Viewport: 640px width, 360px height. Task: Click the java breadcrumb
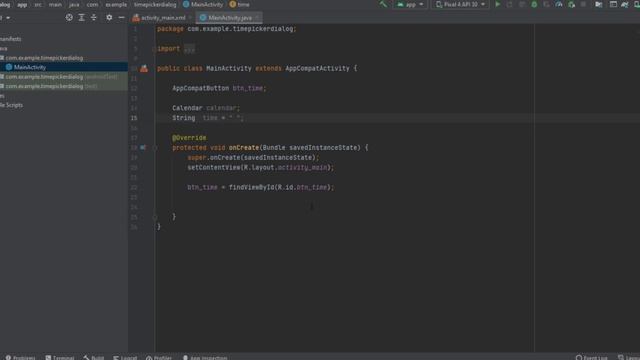(x=74, y=4)
